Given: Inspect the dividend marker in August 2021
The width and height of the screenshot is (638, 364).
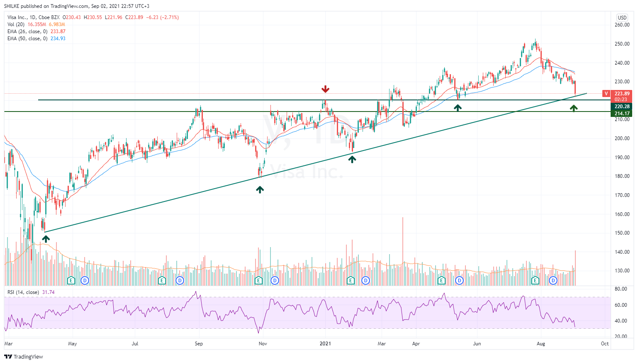Looking at the screenshot, I should [553, 281].
